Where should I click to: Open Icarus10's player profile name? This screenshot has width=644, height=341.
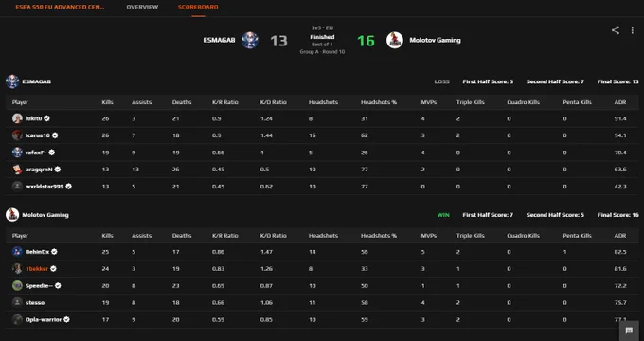pos(38,135)
